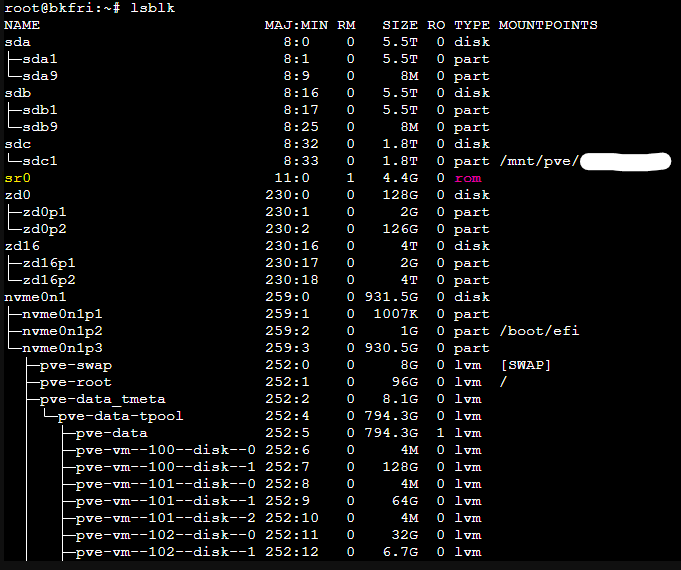Select the nvme0n1 disk entry
The image size is (681, 570).
[35, 297]
